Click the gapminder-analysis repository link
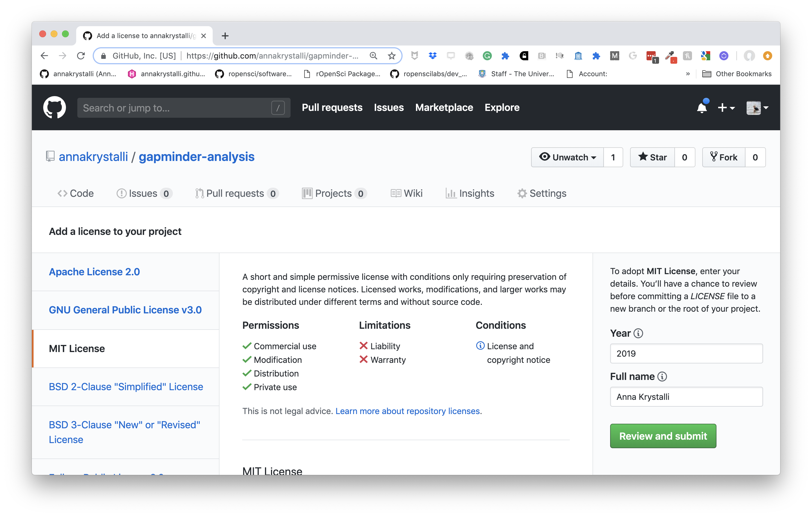The image size is (812, 517). click(196, 157)
